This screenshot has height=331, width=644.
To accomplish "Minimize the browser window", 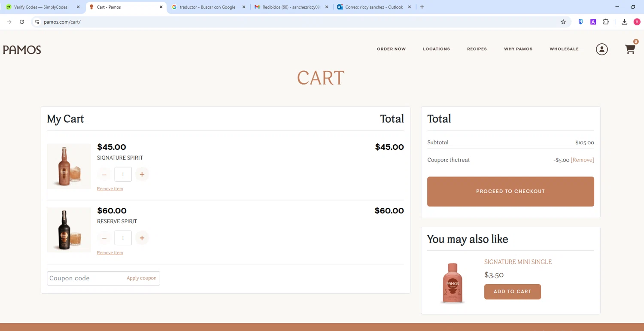I will 617,7.
